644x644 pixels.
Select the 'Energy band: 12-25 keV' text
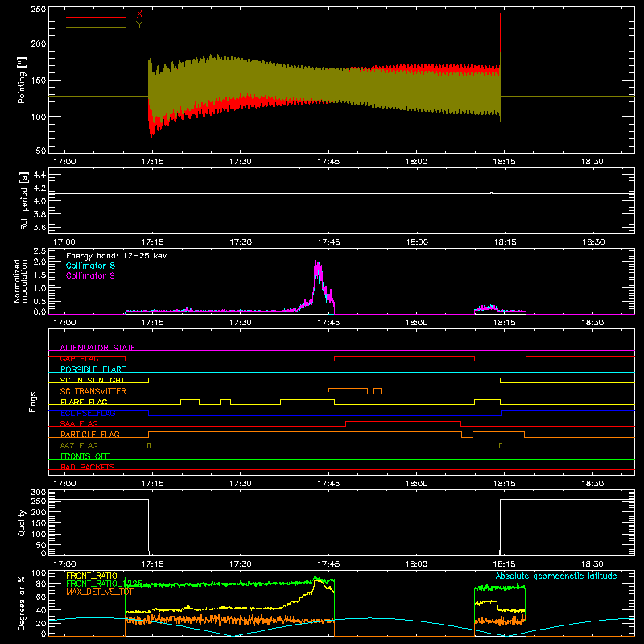point(117,256)
